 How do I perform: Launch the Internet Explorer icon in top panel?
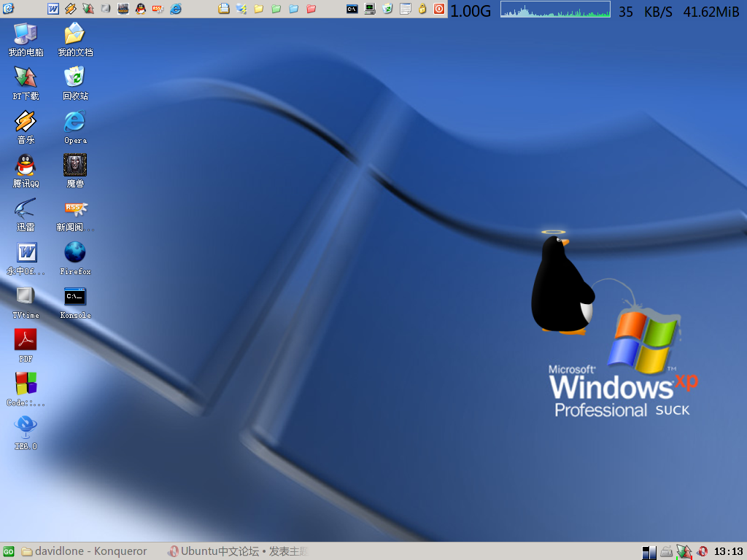tap(176, 8)
